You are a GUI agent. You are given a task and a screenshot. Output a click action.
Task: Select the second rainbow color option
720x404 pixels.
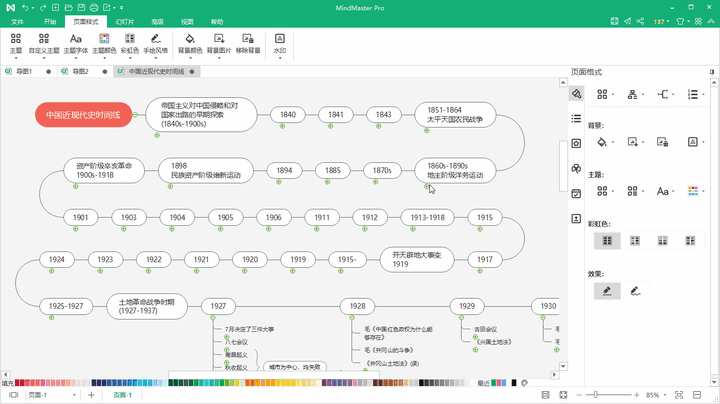635,241
